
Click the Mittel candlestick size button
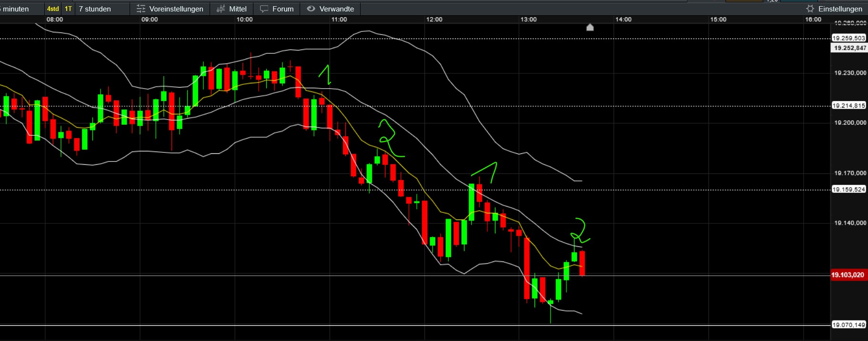232,9
